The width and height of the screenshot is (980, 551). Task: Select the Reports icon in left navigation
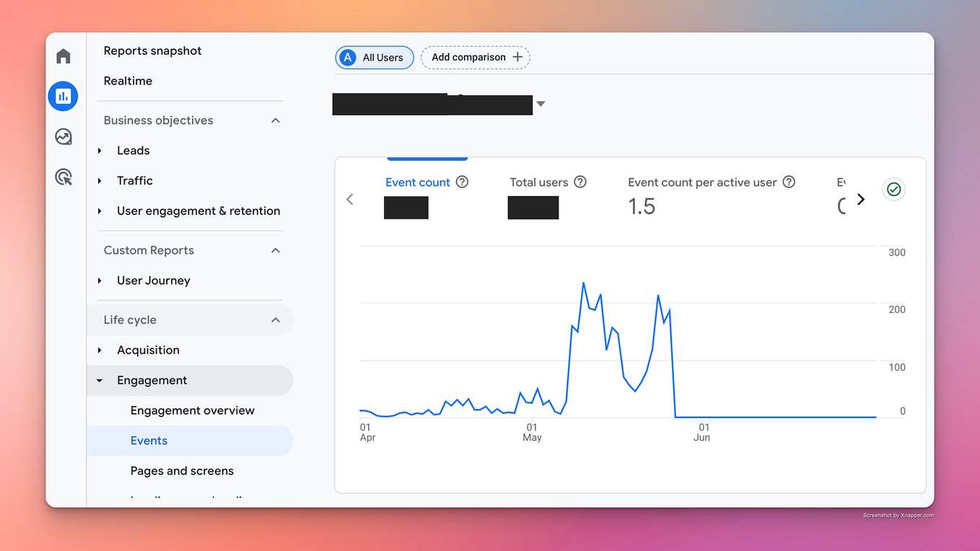63,96
